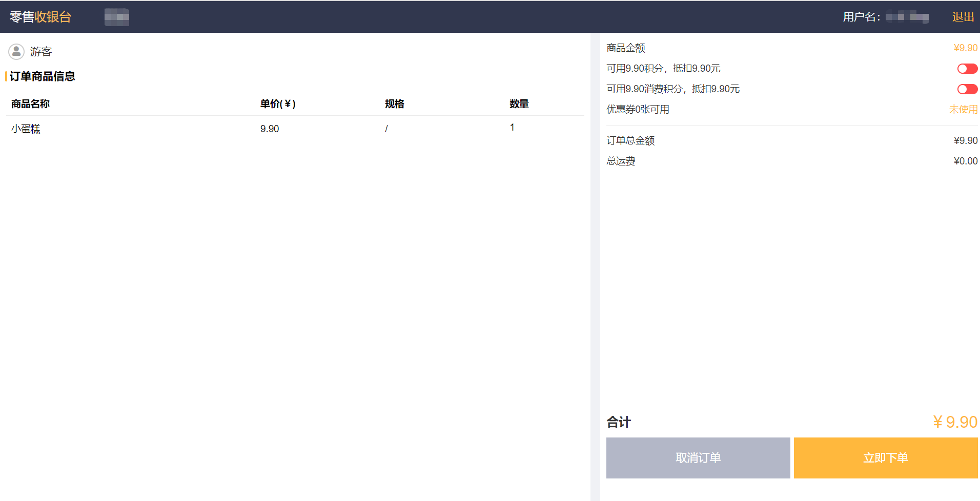Viewport: 980px width, 501px height.
Task: Click the 单价(¥) column header
Action: pyautogui.click(x=278, y=104)
